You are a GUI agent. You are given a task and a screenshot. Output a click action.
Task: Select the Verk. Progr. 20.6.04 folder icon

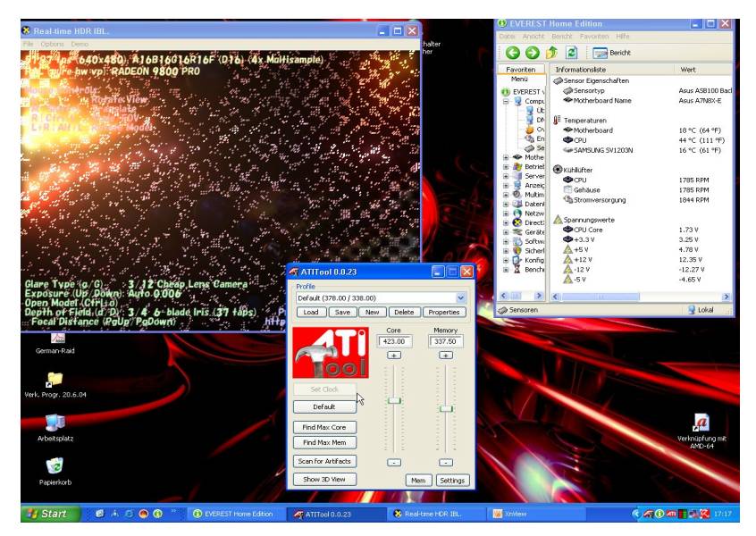pos(55,384)
